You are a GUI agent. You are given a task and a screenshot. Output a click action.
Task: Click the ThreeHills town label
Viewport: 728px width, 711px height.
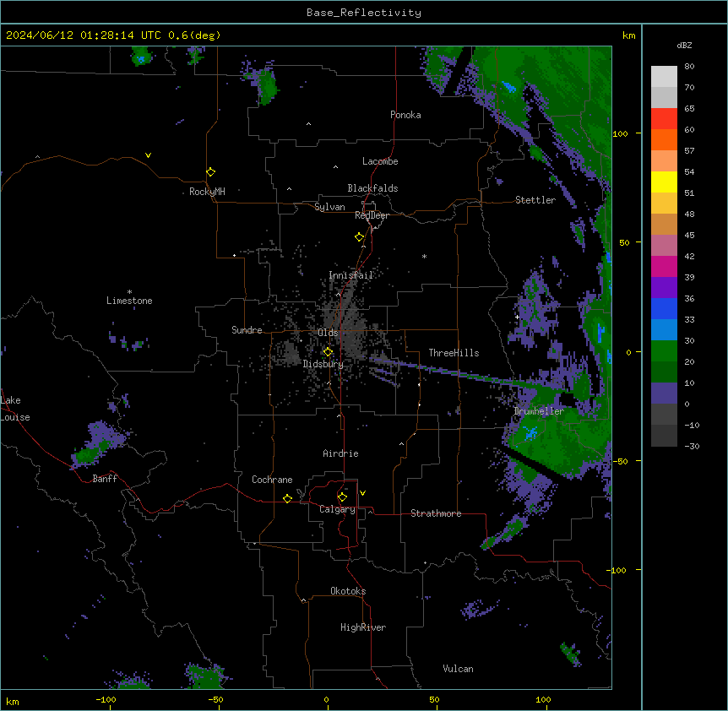[x=454, y=353]
